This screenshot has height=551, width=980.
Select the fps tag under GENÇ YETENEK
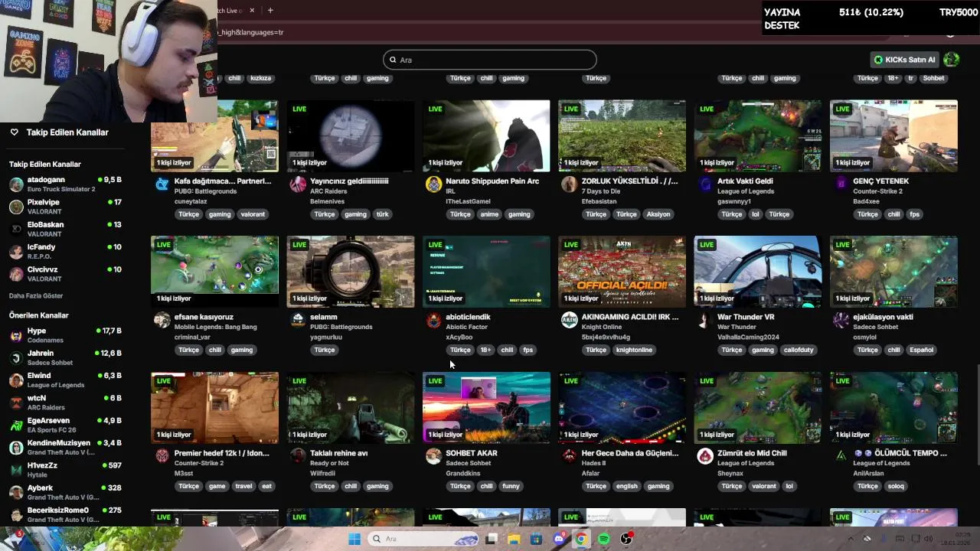click(x=914, y=214)
